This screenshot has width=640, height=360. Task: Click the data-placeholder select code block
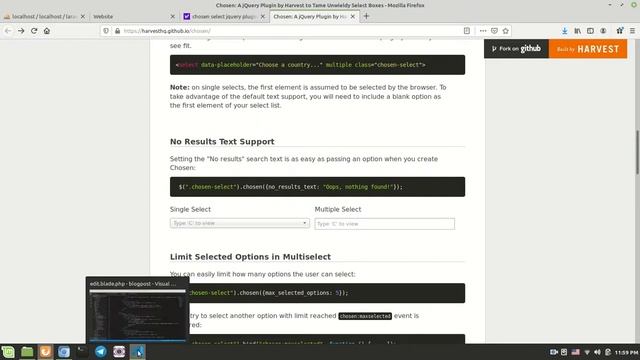pyautogui.click(x=318, y=64)
